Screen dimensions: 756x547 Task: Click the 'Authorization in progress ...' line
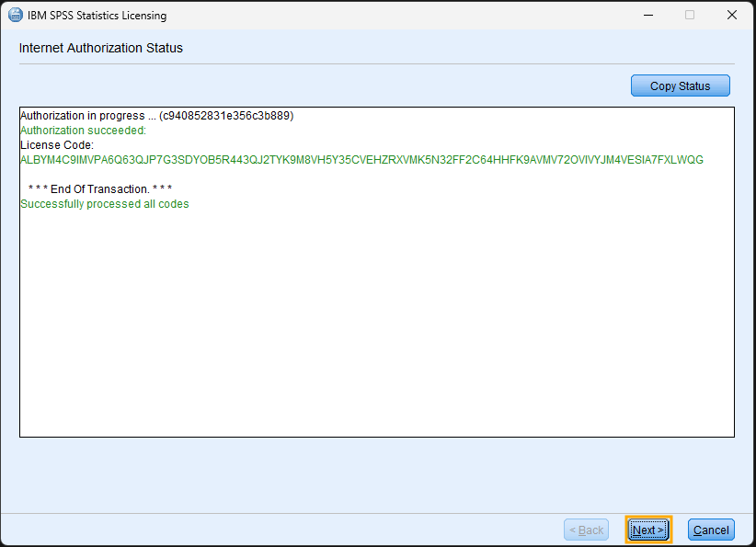pyautogui.click(x=156, y=116)
